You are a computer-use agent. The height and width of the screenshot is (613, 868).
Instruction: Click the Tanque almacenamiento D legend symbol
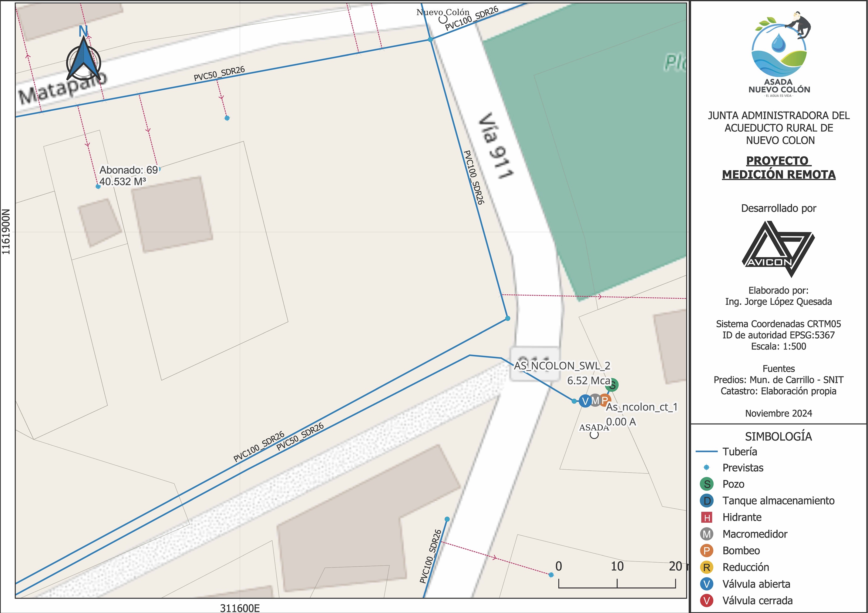(x=707, y=501)
